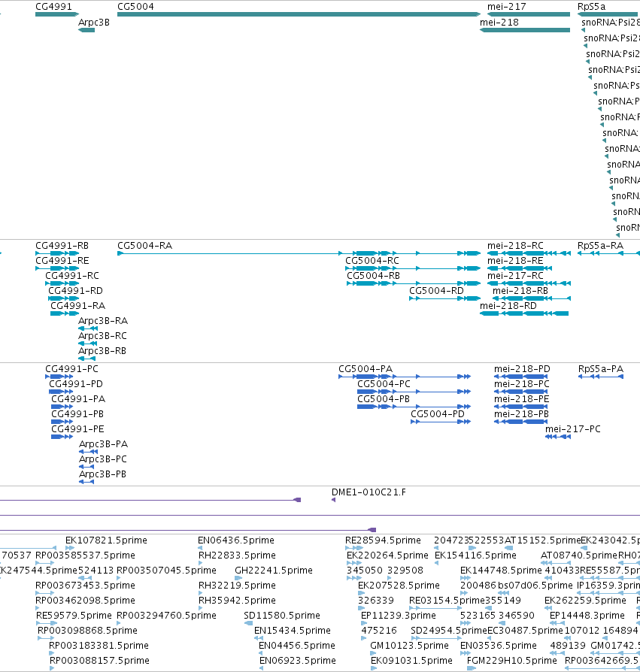The width and height of the screenshot is (640, 672).
Task: Select transcript Arpc3B-RA
Action: [103, 321]
